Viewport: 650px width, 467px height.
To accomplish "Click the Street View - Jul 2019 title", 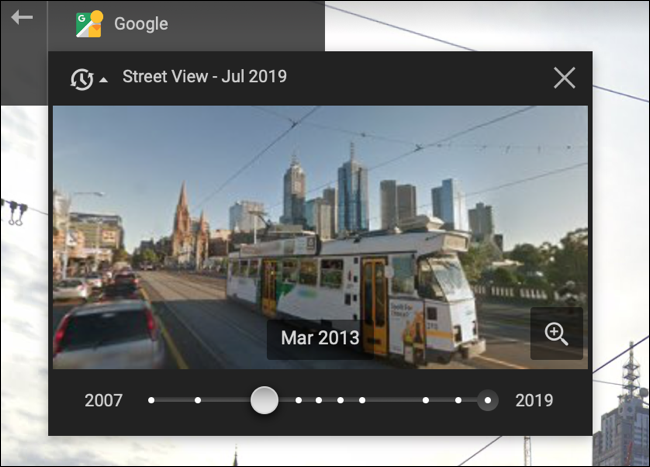I will [204, 77].
